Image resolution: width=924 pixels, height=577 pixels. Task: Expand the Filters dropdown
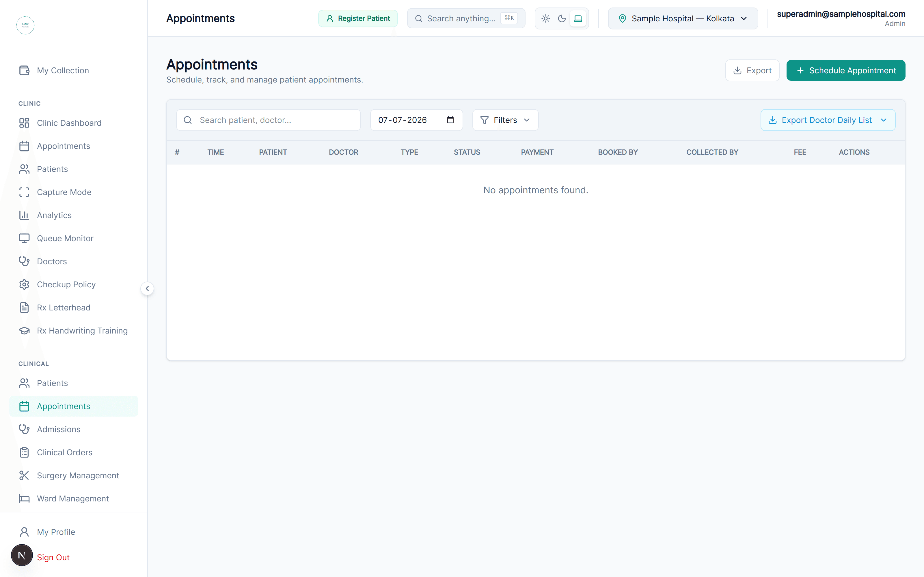[505, 120]
